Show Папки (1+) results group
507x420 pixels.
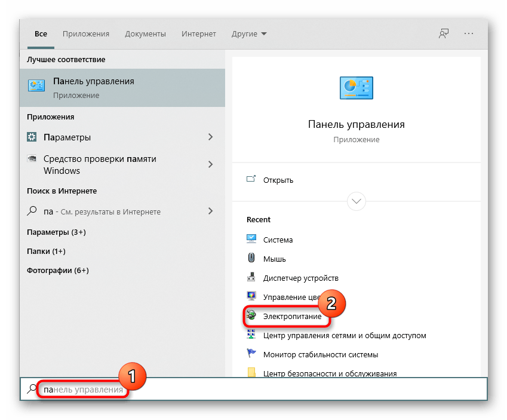[x=46, y=251]
